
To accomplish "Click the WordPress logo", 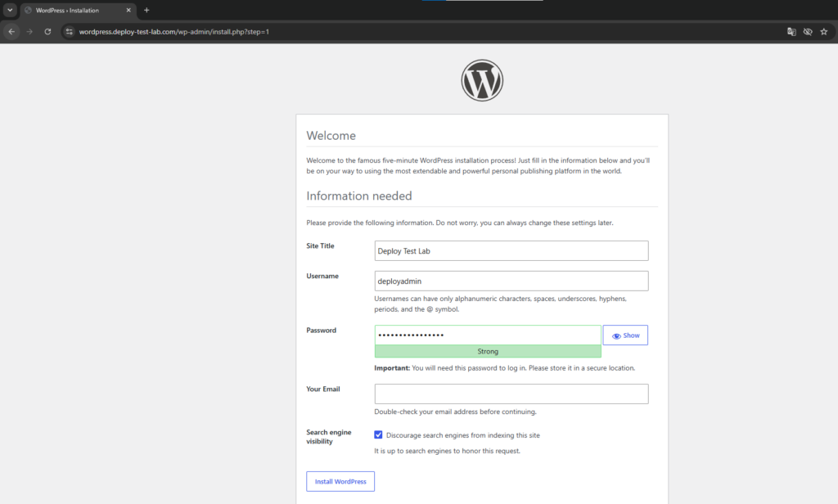I will [482, 80].
